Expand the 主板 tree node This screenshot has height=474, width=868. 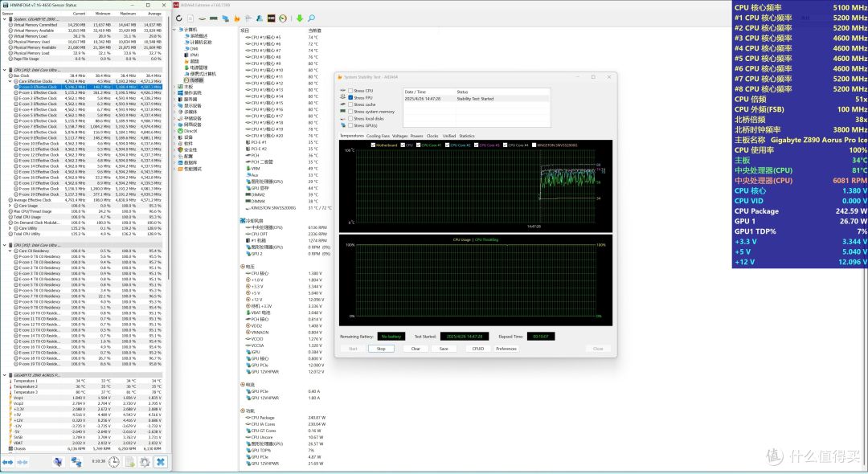[x=175, y=87]
